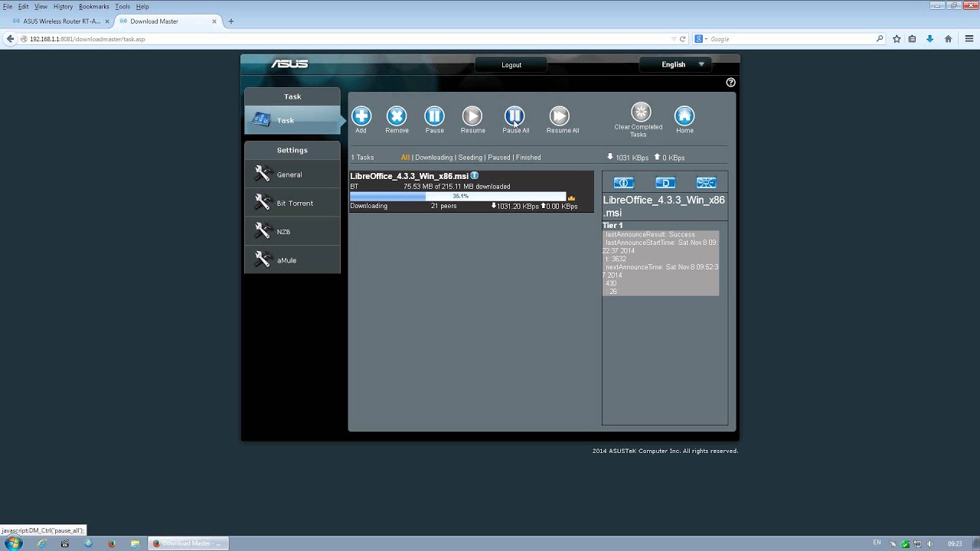Click the Logout button
This screenshot has height=551, width=980.
click(x=511, y=65)
